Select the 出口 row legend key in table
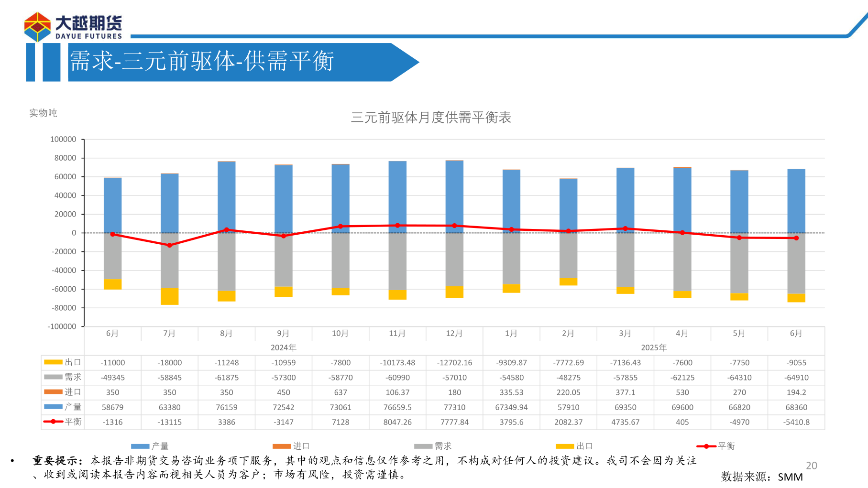The width and height of the screenshot is (868, 488). tap(53, 362)
